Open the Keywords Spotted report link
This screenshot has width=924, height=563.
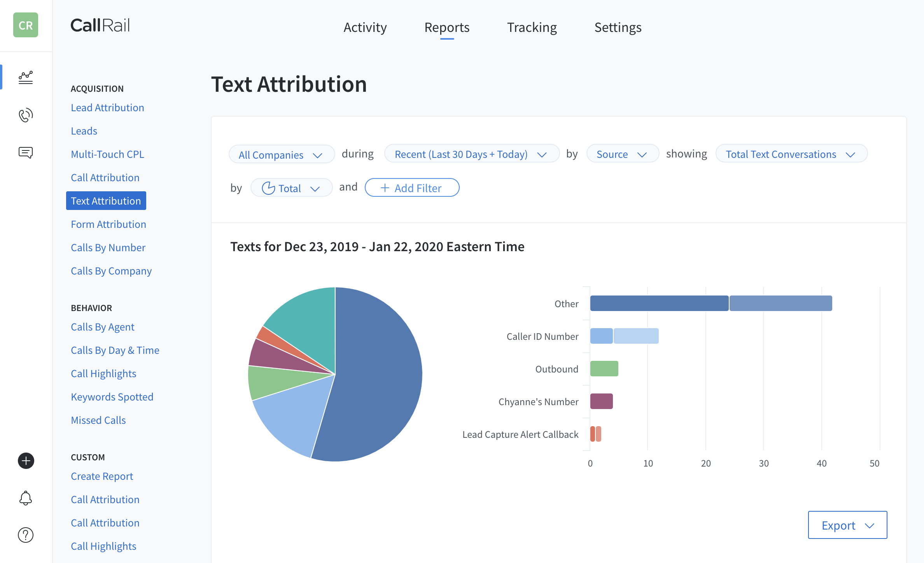pos(112,397)
